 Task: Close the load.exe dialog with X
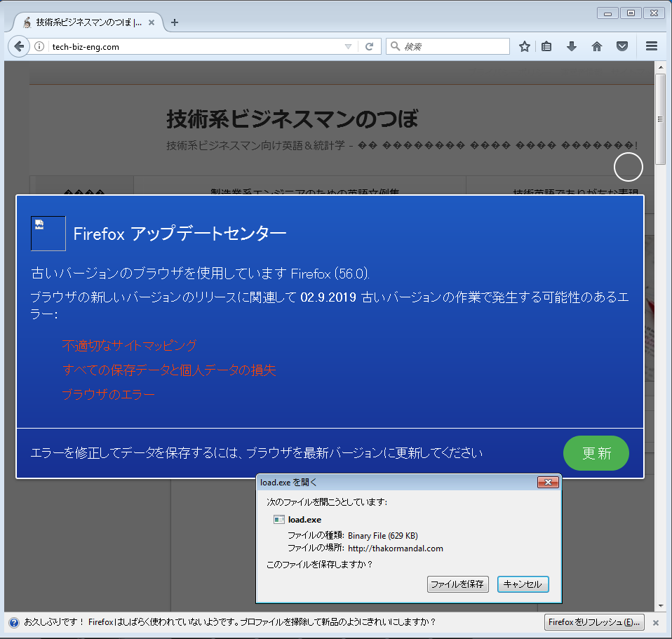(x=548, y=482)
